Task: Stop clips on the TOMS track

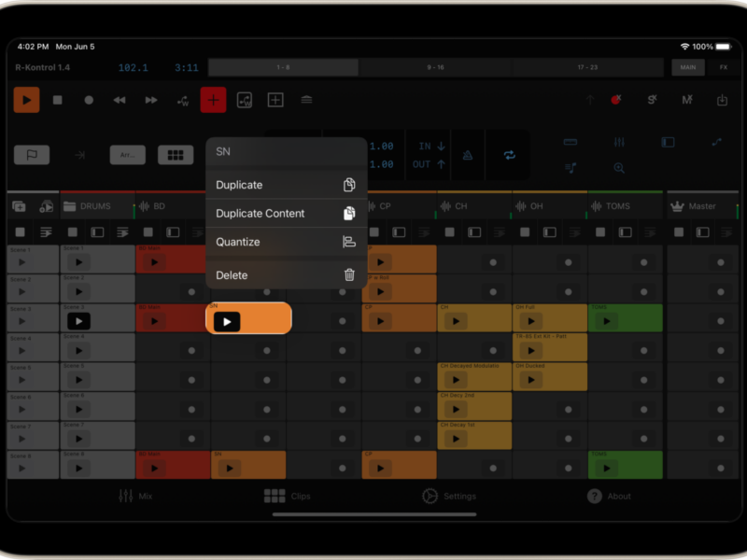Action: (x=600, y=232)
